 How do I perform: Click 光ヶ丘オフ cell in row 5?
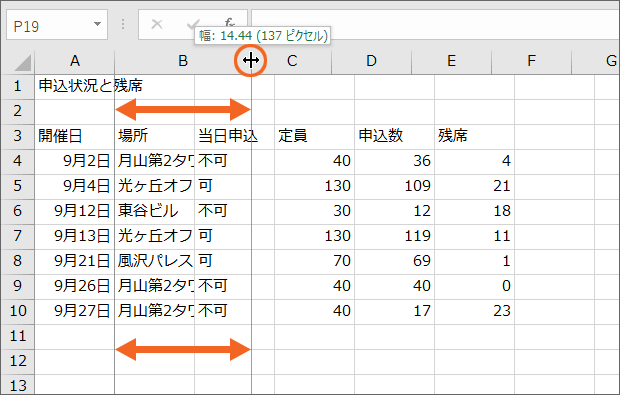[154, 186]
